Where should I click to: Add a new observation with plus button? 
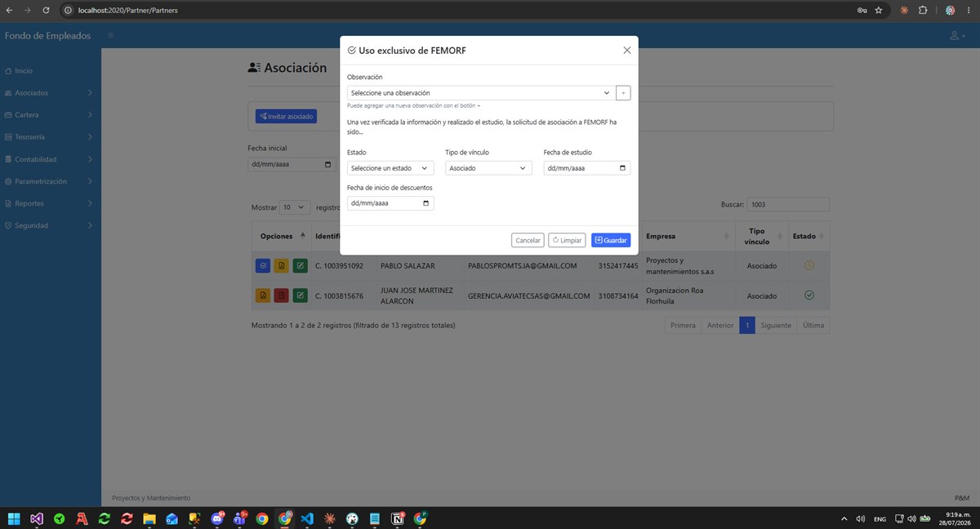(623, 93)
